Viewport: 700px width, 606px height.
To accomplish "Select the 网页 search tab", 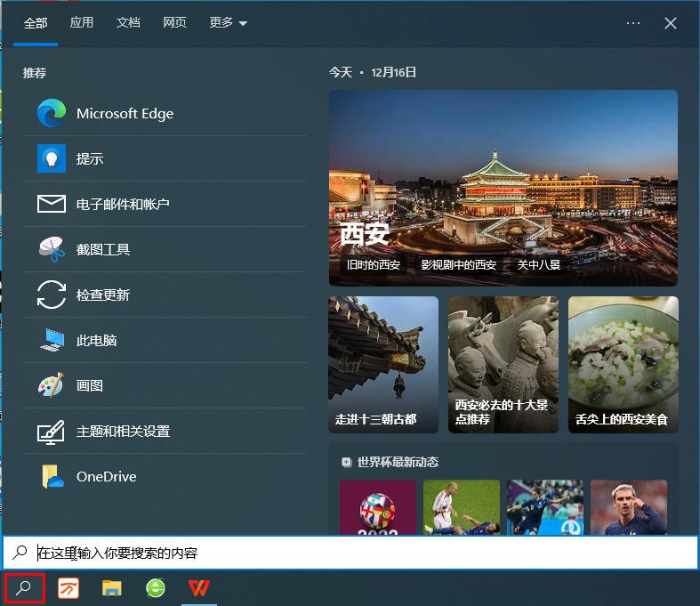I will click(x=174, y=23).
